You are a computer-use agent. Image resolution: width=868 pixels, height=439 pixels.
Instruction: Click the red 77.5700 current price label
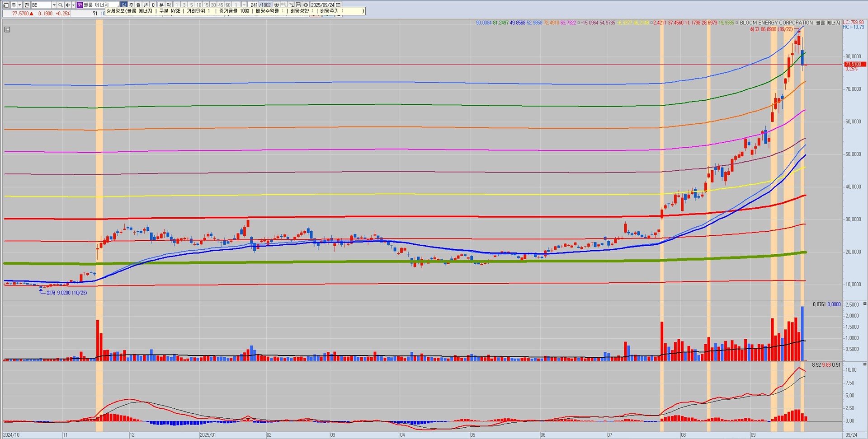pyautogui.click(x=855, y=64)
